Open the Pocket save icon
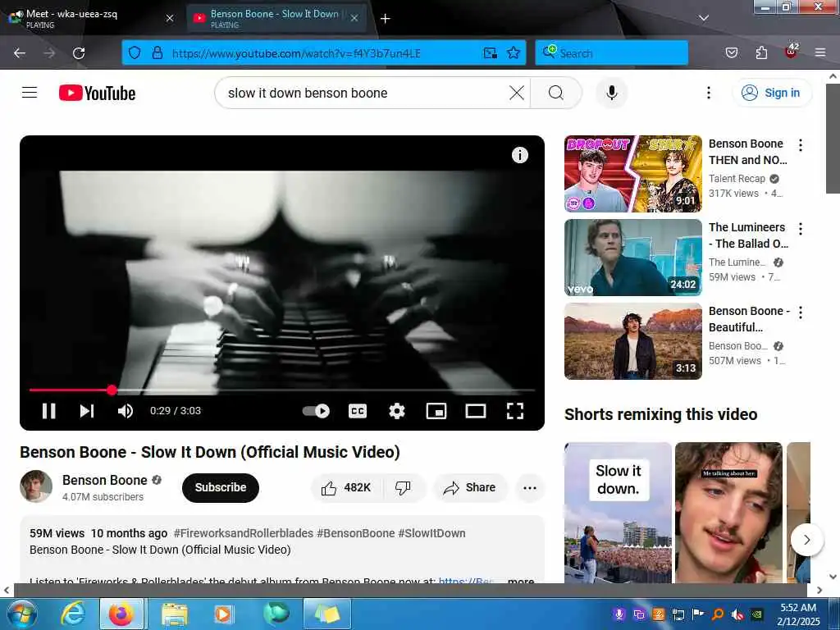 tap(731, 52)
